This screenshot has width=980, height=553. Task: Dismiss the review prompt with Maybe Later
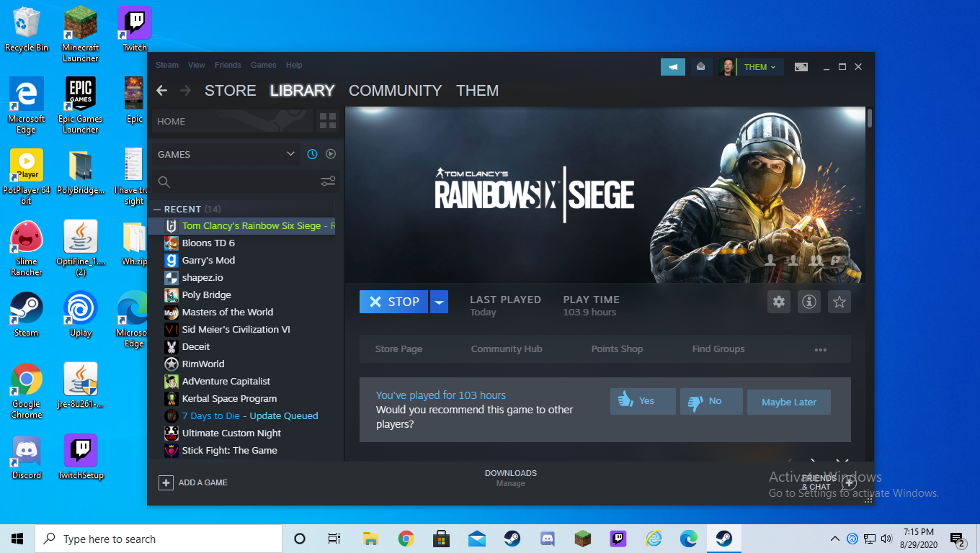point(789,402)
